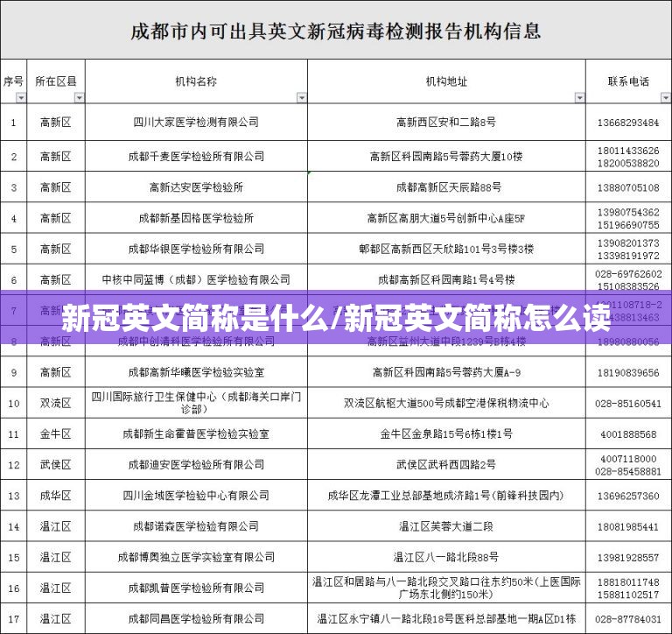Click 成华区 in row 13
This screenshot has width=672, height=634.
[56, 496]
